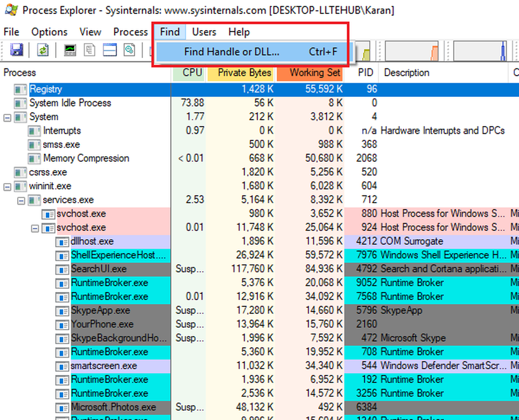Sort by the Private Bytes column header

(241, 73)
